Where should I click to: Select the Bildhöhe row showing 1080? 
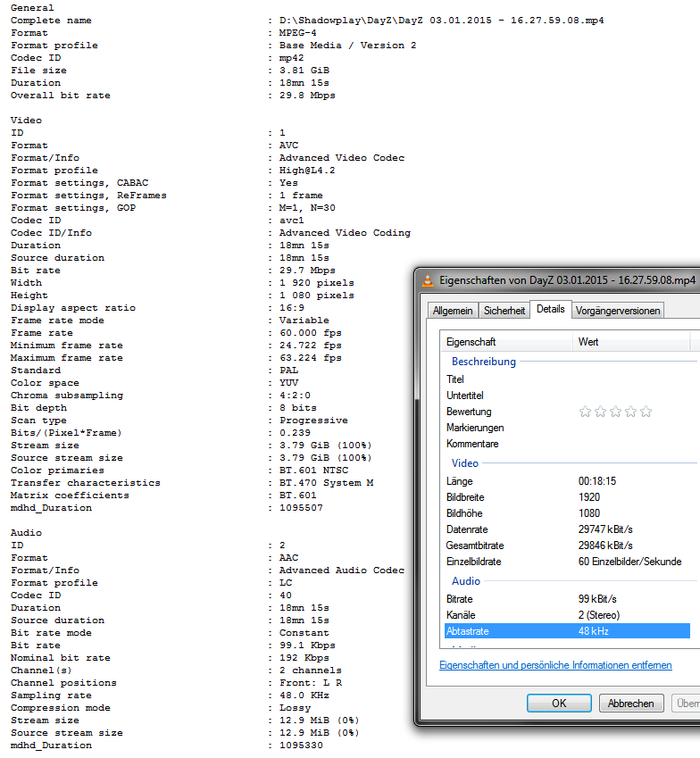[567, 513]
